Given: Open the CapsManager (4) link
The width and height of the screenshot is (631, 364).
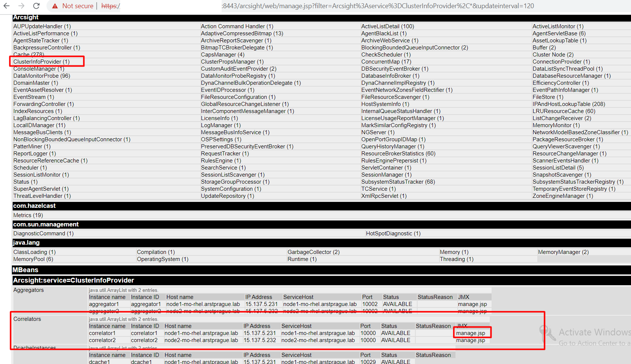Looking at the screenshot, I should 223,55.
